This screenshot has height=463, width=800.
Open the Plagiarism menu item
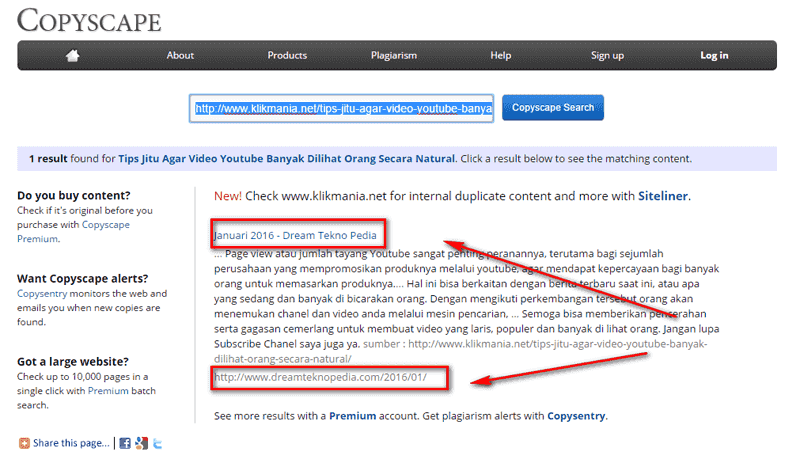pos(394,55)
